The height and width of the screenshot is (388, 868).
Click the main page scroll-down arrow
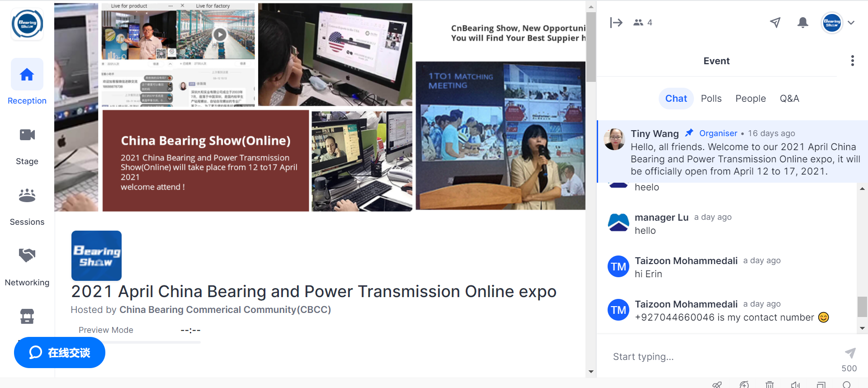pos(591,372)
